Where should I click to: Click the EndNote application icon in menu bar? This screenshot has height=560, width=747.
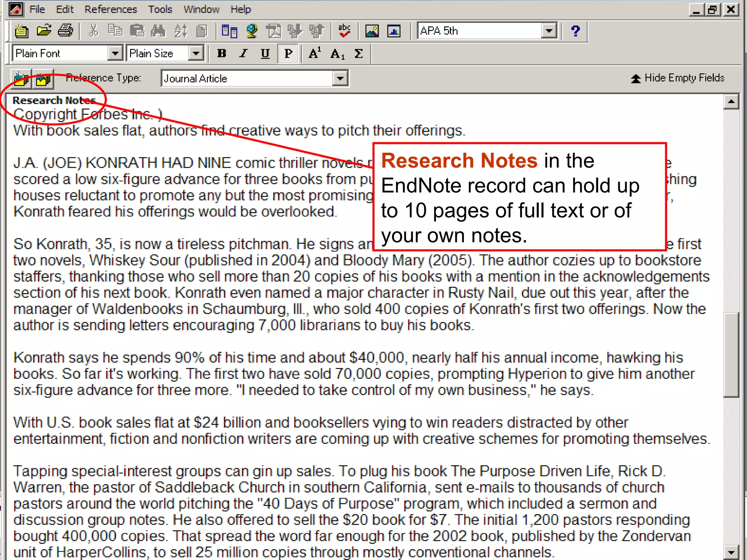tap(15, 9)
